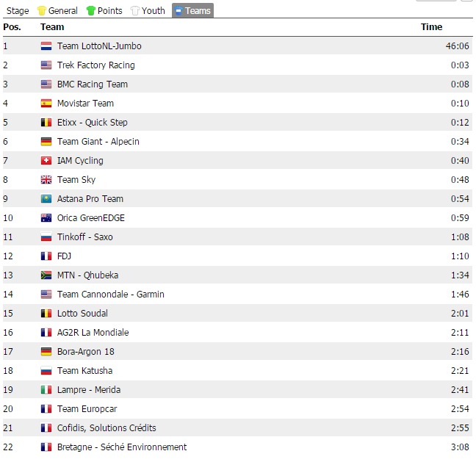The image size is (476, 462).
Task: Click the white jersey icon
Action: click(134, 11)
